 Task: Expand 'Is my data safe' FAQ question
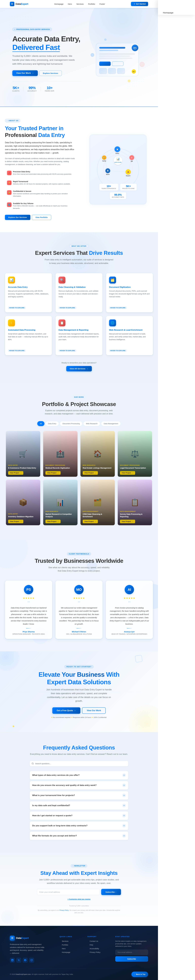[x=79, y=805]
